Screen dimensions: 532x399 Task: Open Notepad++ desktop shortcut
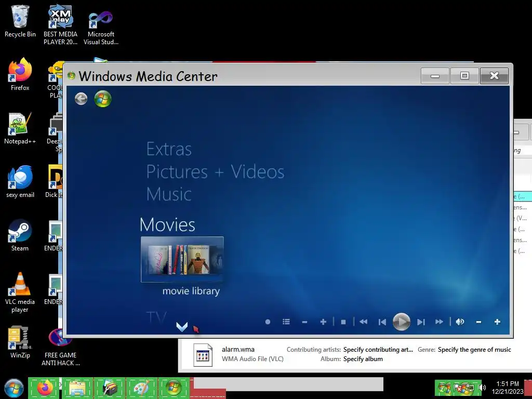(x=20, y=128)
